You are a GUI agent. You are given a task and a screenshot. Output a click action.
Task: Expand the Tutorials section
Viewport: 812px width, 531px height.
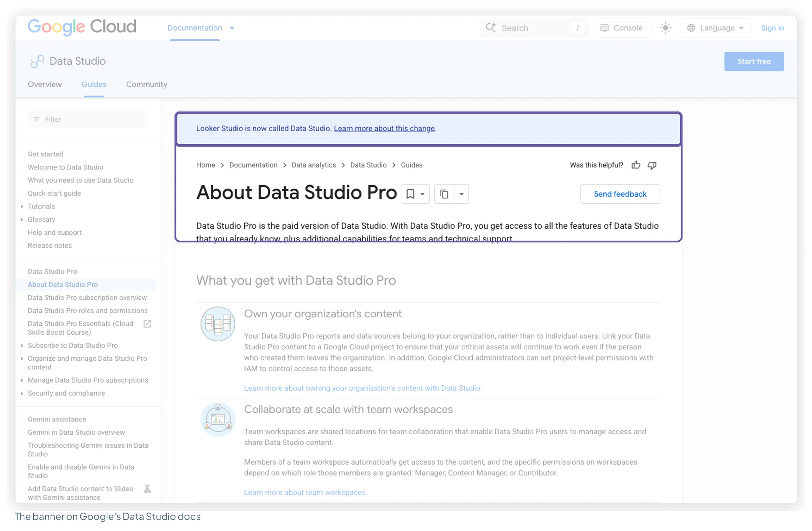[22, 206]
